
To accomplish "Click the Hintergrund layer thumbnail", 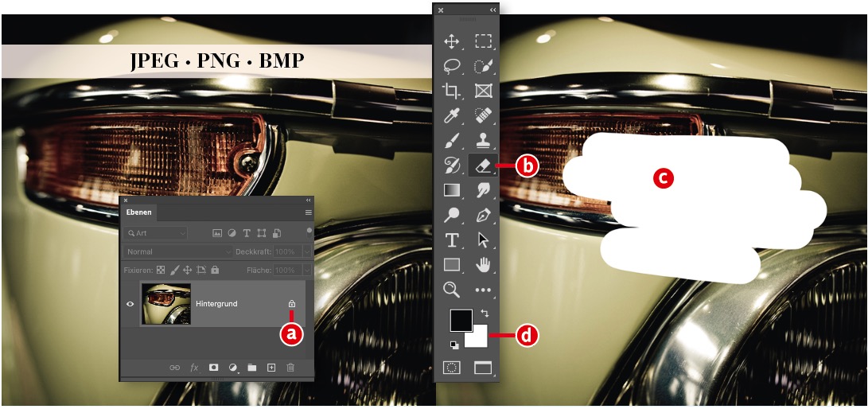I will 166,304.
